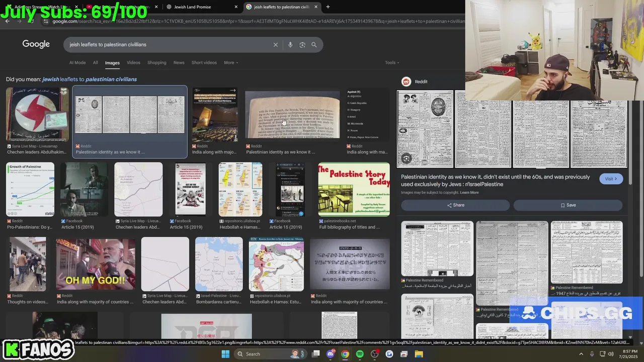The width and height of the screenshot is (644, 362).
Task: Open The Palestine Story Today thumbnail
Action: (354, 190)
